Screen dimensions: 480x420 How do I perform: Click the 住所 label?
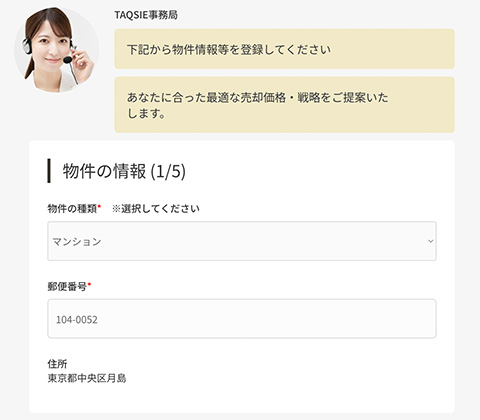pos(57,364)
